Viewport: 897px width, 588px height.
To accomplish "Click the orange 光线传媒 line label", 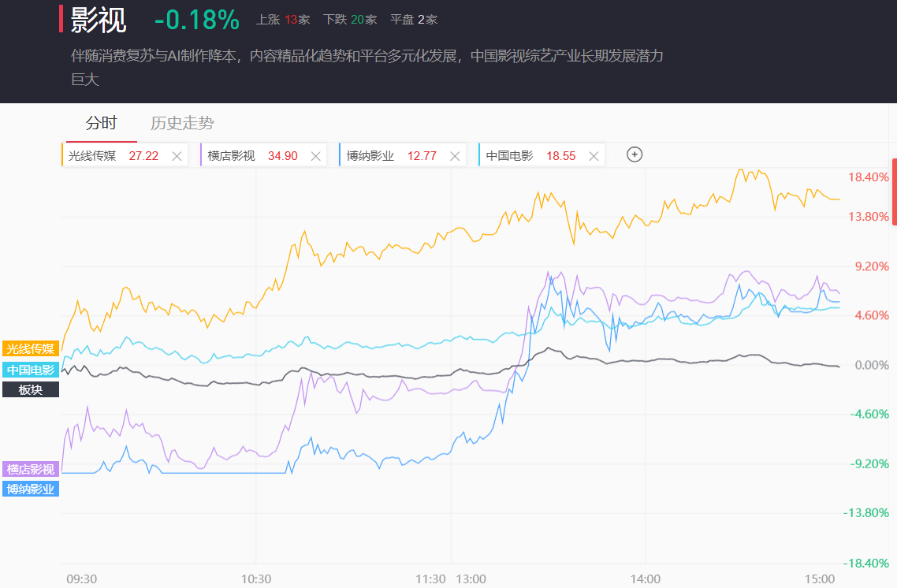I will click(31, 349).
